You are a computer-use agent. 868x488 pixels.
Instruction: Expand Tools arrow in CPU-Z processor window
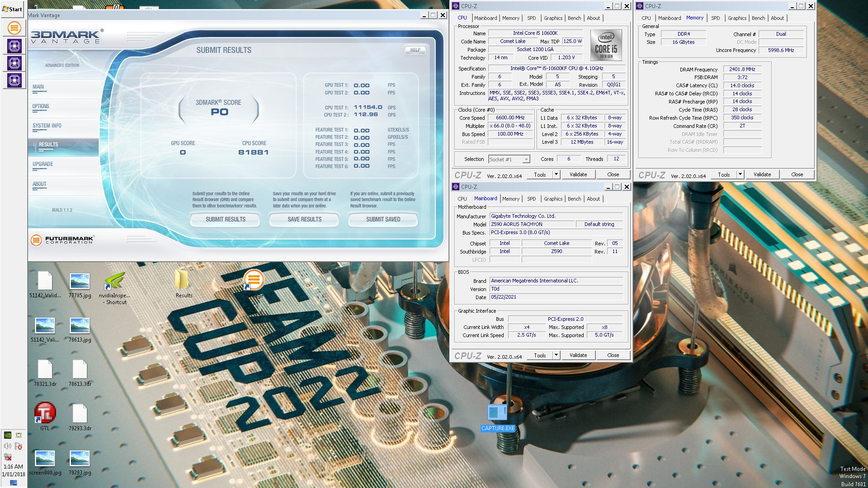click(x=556, y=174)
